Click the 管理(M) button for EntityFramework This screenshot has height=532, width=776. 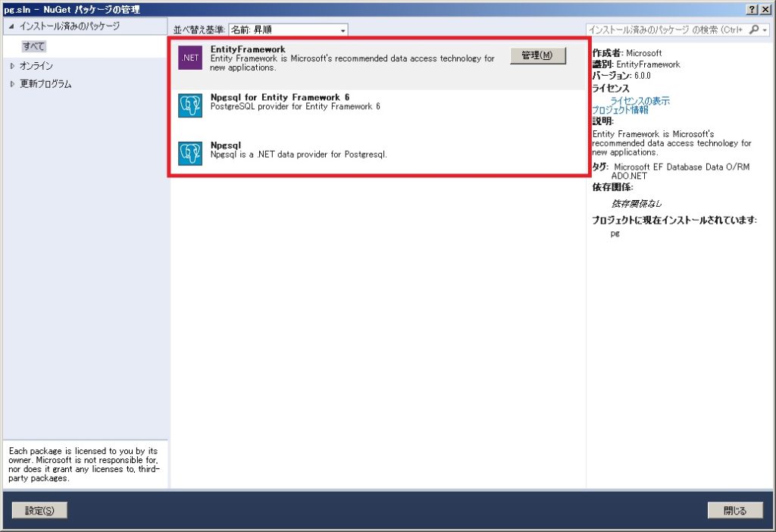click(538, 55)
